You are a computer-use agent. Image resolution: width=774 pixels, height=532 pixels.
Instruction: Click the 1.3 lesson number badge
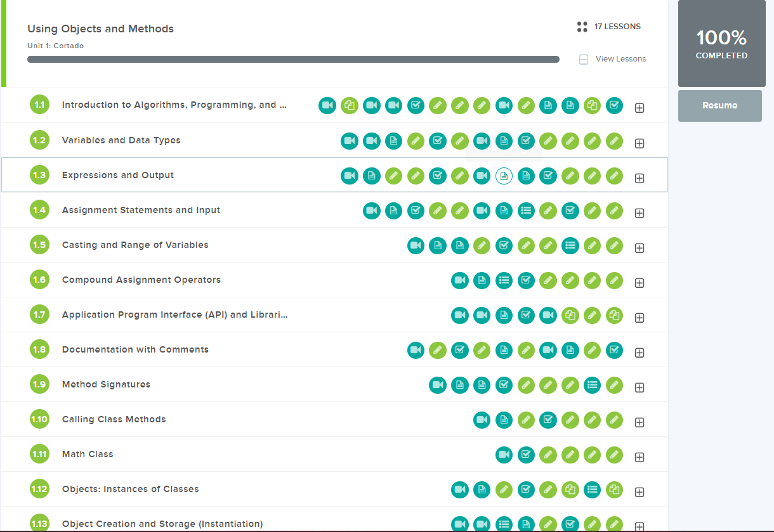coord(39,176)
